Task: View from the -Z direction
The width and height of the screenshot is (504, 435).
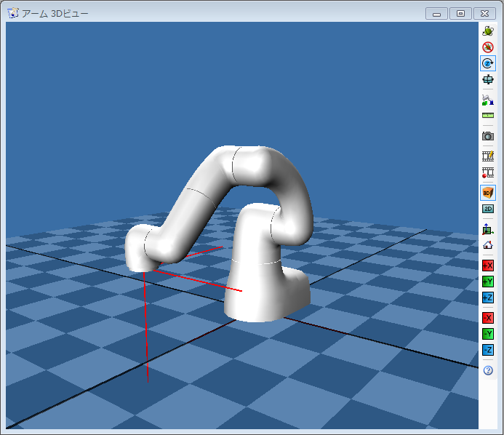Action: 488,351
